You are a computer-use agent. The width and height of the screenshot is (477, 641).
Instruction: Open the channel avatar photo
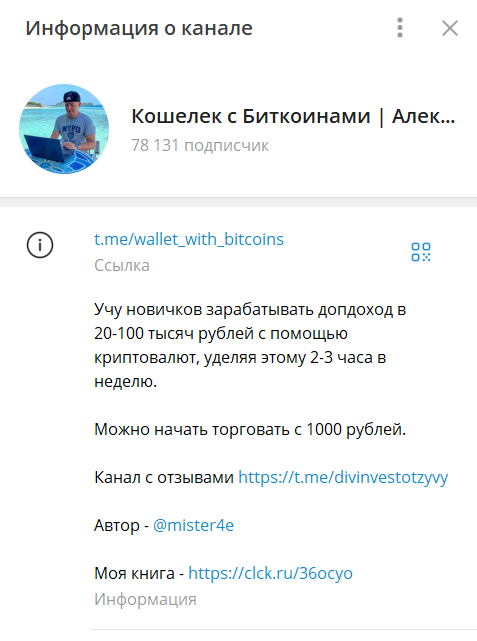[64, 129]
